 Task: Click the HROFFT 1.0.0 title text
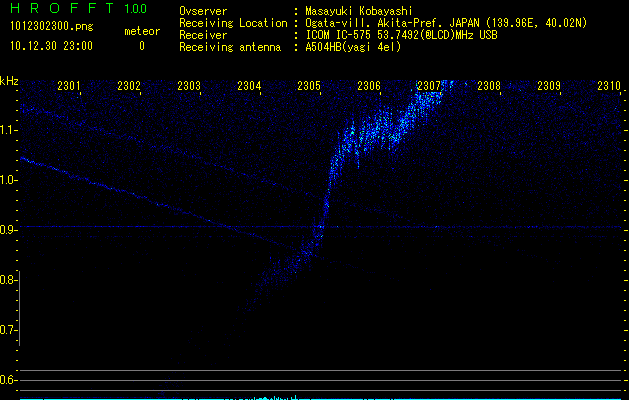point(79,8)
